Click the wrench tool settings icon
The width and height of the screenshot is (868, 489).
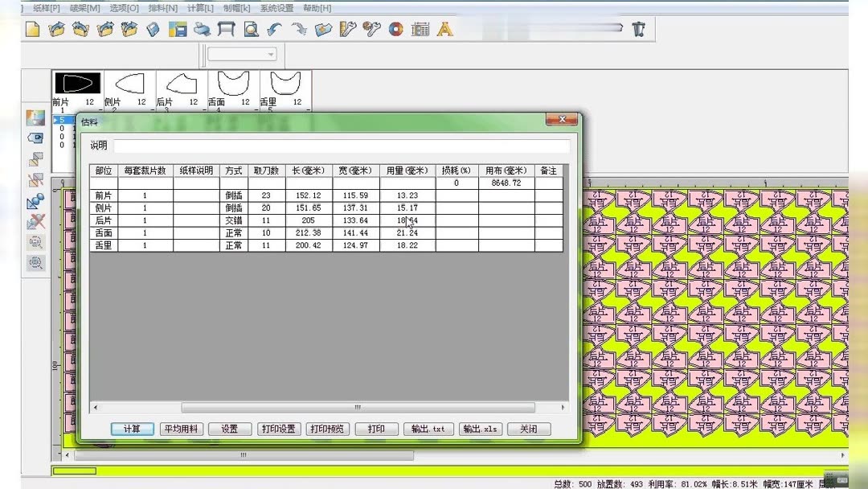371,29
